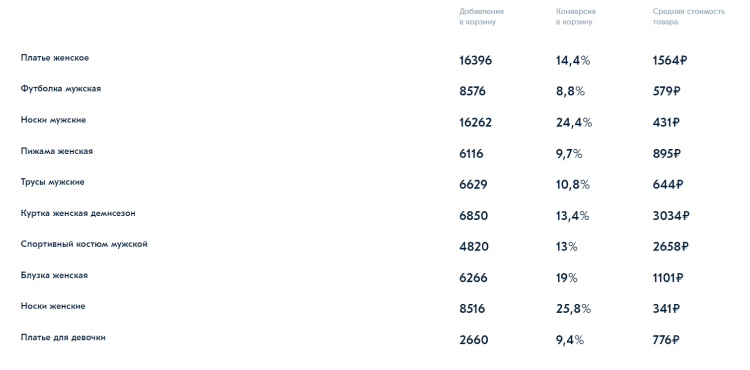Select the 13% conversion value

click(x=567, y=247)
